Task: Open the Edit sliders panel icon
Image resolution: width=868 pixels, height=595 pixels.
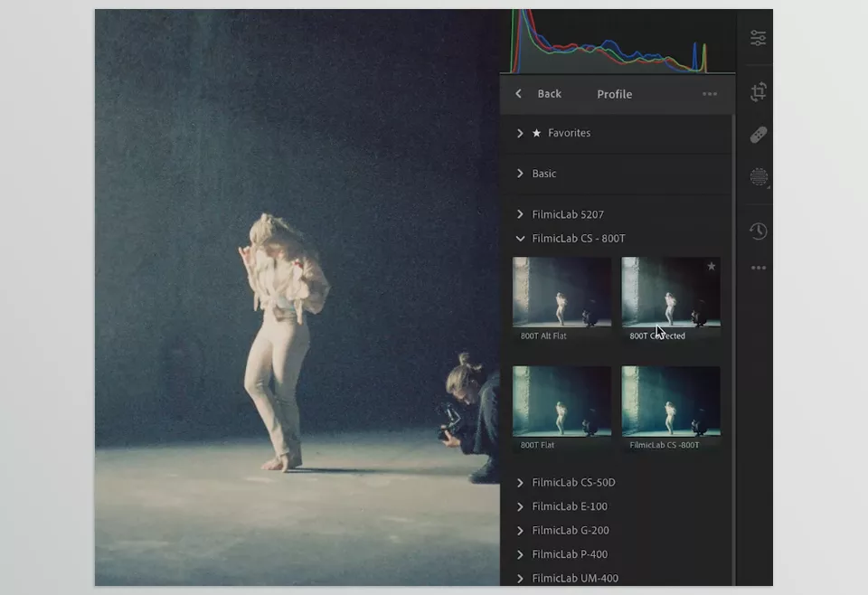Action: 758,38
